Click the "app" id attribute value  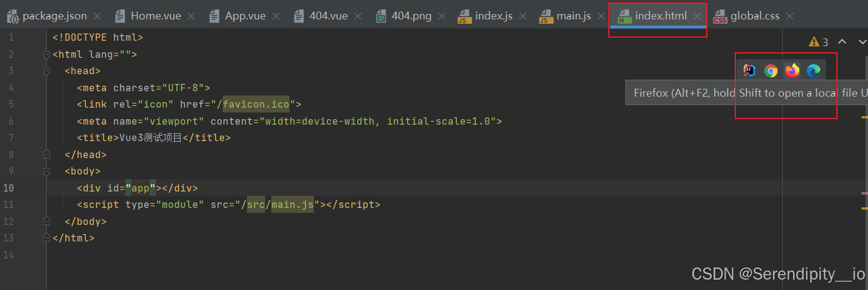(141, 188)
